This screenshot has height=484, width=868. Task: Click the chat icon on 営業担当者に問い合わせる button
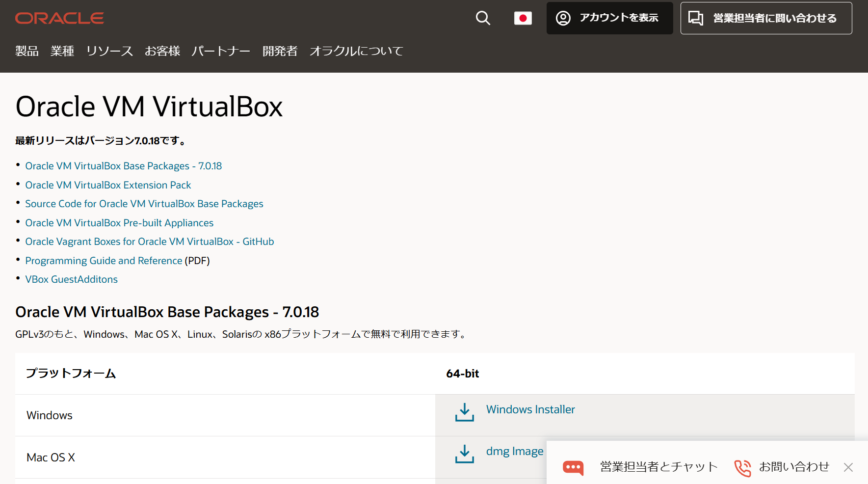click(697, 18)
